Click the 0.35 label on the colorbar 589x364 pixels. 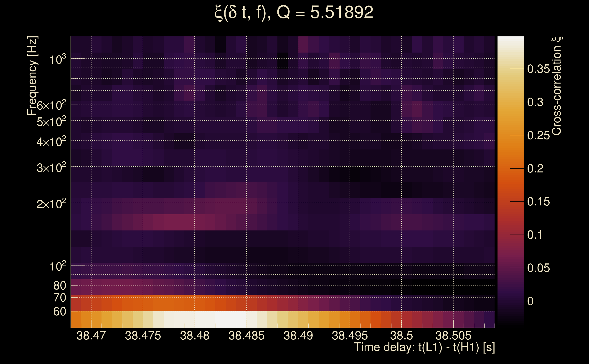(x=538, y=69)
